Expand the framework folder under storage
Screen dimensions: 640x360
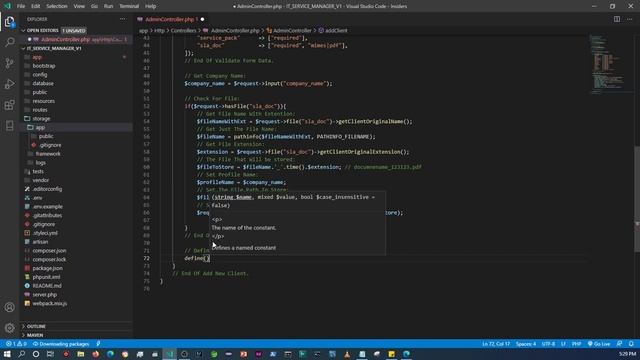coord(48,154)
